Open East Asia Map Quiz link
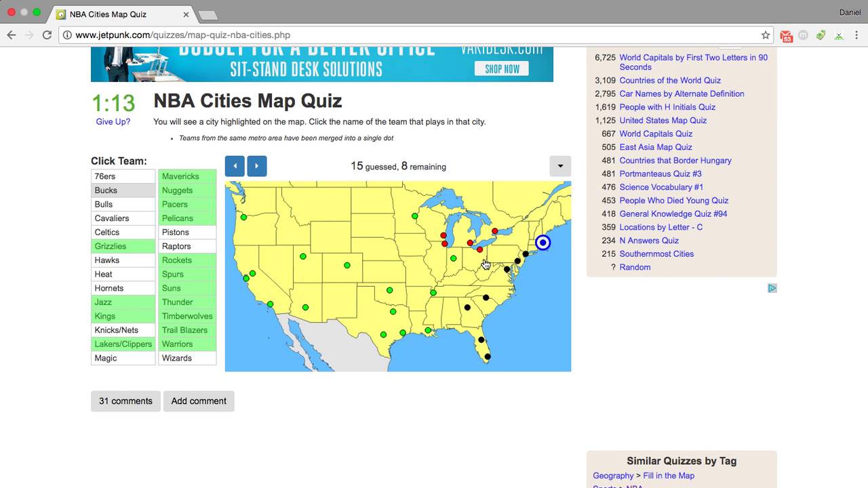The image size is (868, 488). 656,147
